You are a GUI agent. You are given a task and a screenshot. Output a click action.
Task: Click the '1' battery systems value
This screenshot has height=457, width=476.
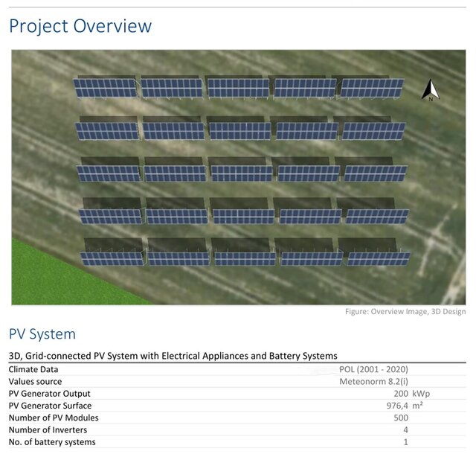coord(406,442)
